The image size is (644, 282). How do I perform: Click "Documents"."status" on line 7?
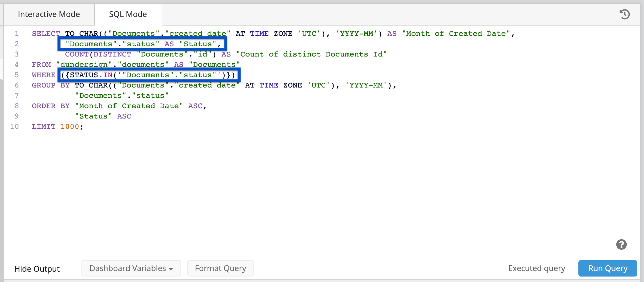point(122,95)
